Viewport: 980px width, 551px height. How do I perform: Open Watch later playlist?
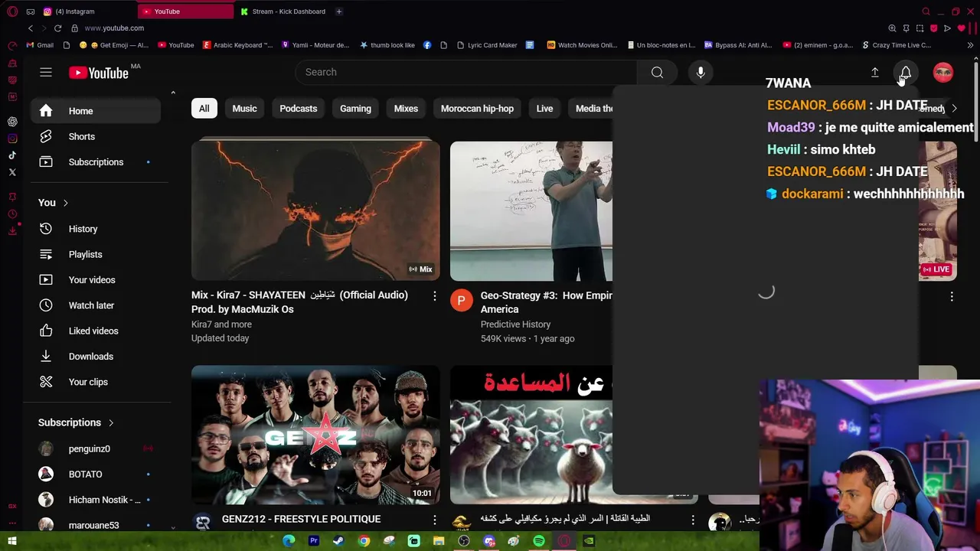point(96,305)
